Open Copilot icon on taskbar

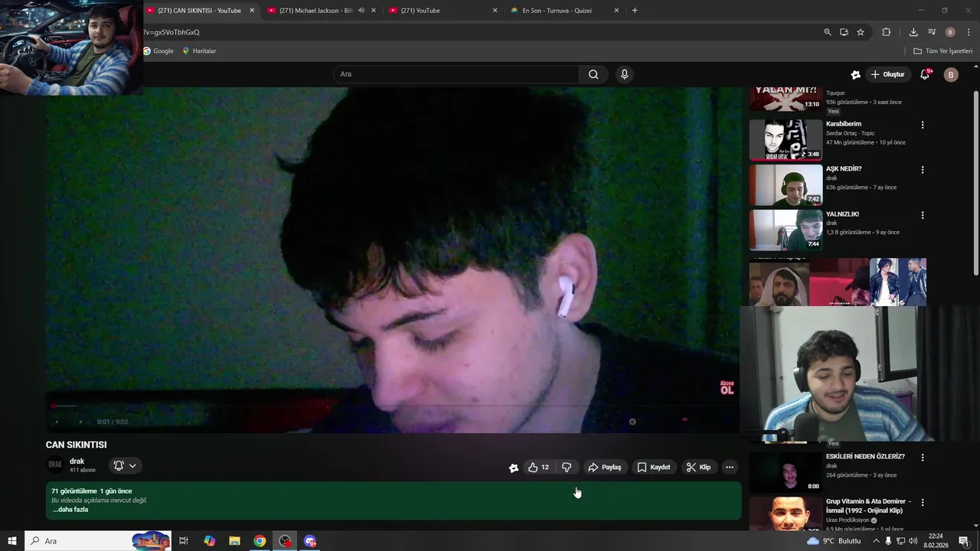[209, 541]
